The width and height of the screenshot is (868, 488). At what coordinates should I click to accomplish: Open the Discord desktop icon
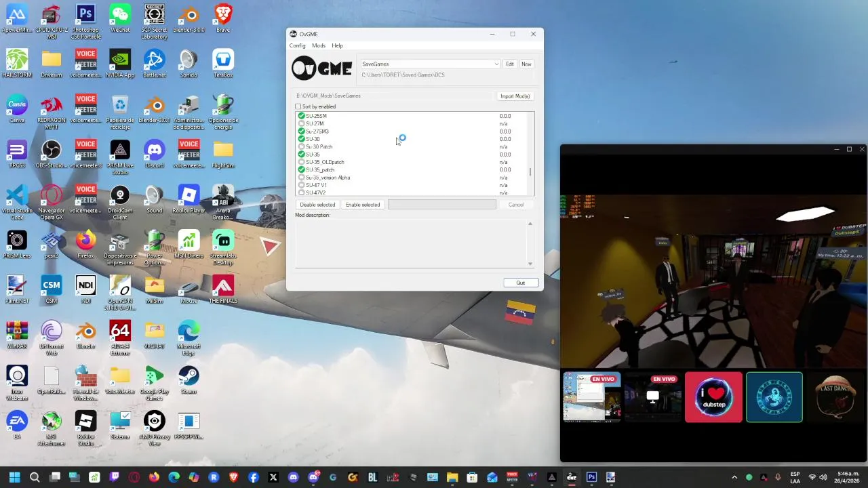point(155,155)
